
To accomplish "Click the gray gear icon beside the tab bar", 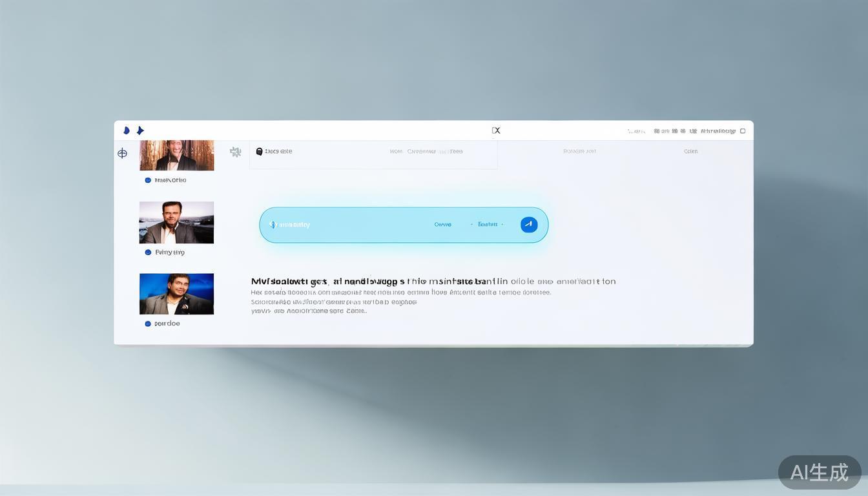I will pos(236,152).
